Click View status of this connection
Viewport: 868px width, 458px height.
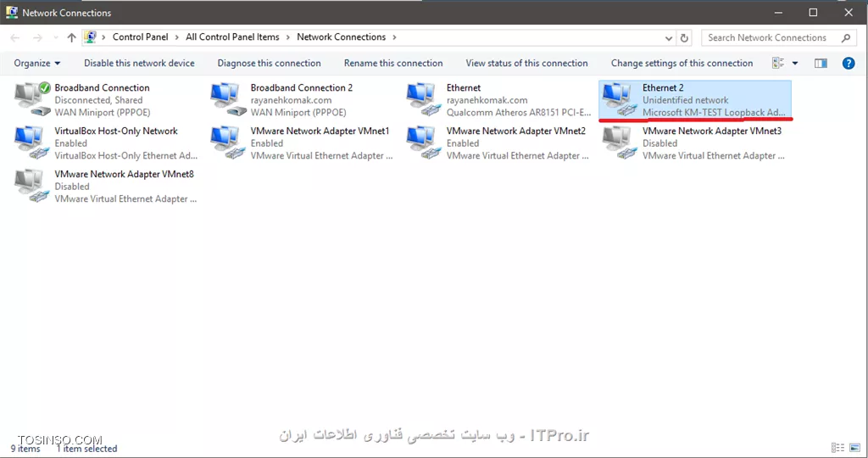coord(526,63)
